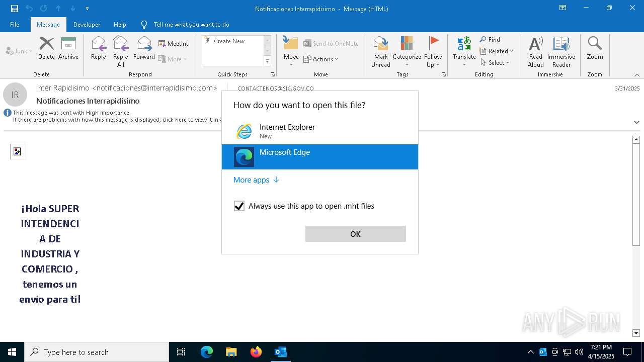Screen dimensions: 644x362
Task: Choose Internet Explorer in the dialog
Action: pyautogui.click(x=320, y=132)
